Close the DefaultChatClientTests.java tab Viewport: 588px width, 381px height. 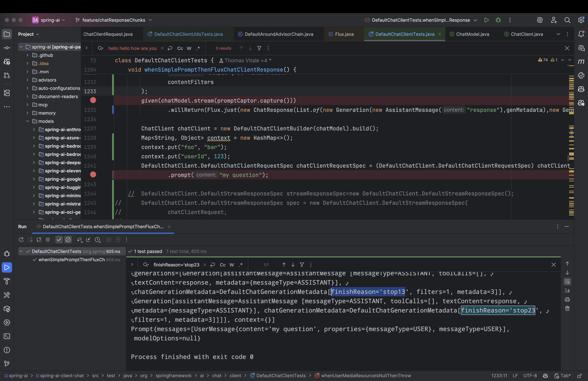click(440, 34)
